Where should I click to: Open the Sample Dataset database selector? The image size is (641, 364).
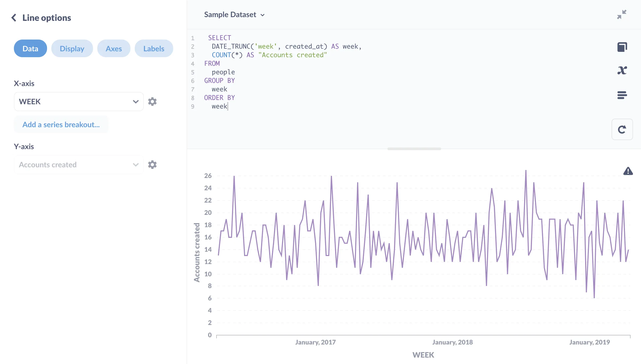234,15
